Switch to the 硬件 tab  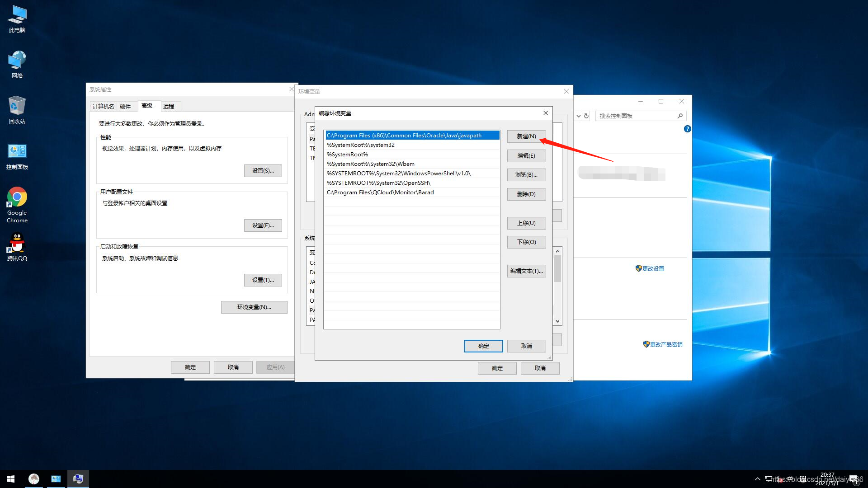pos(125,106)
